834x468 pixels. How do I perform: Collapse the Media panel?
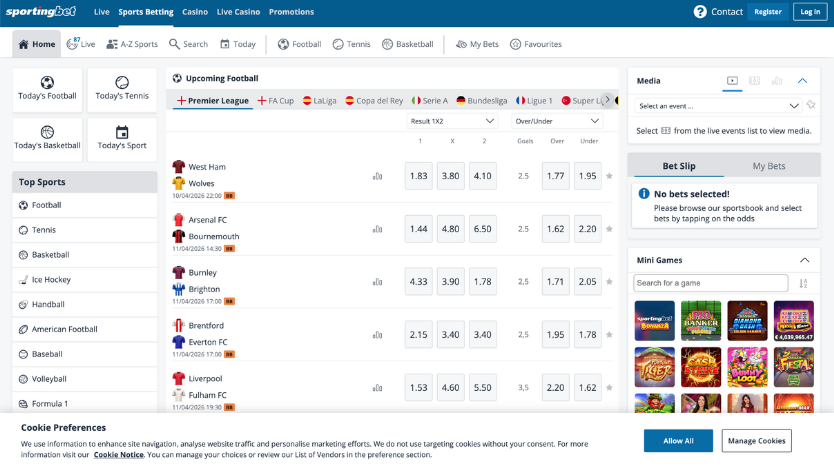click(802, 81)
